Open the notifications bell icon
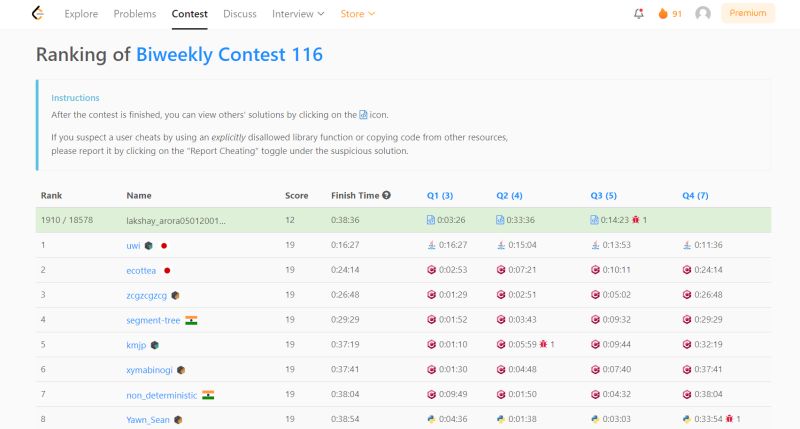800x429 pixels. [x=638, y=14]
